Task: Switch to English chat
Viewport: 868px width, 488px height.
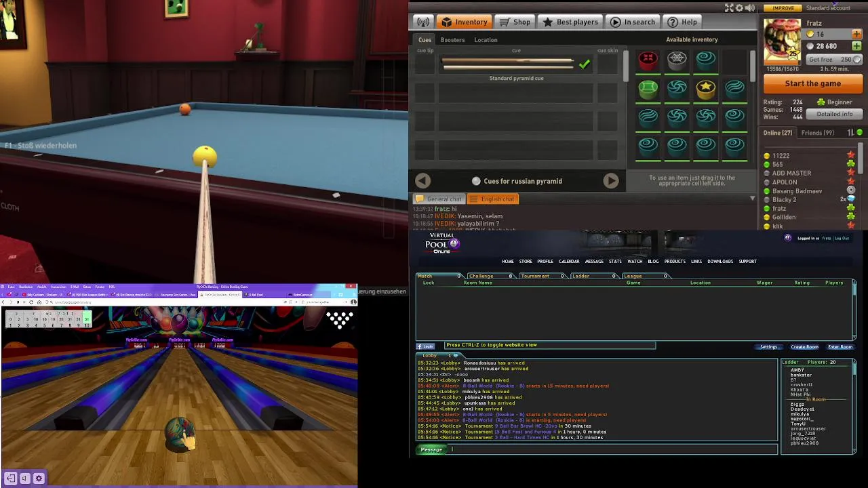Action: 493,199
